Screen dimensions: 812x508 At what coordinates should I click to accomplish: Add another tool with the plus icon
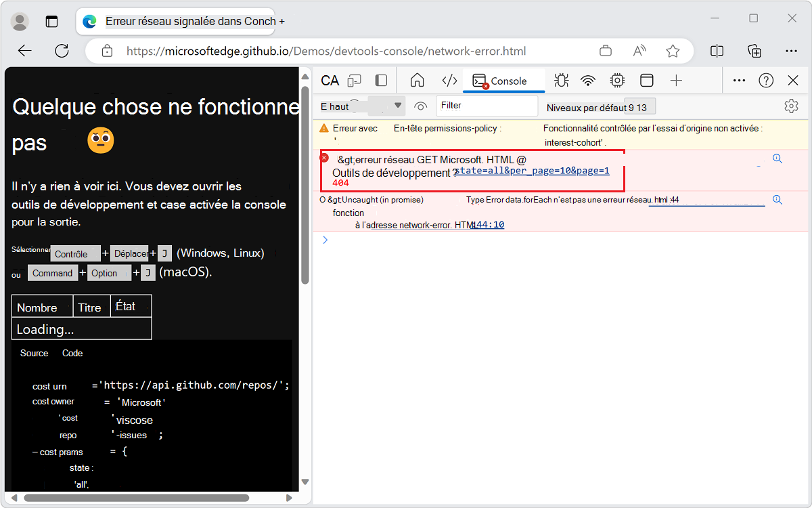[676, 80]
